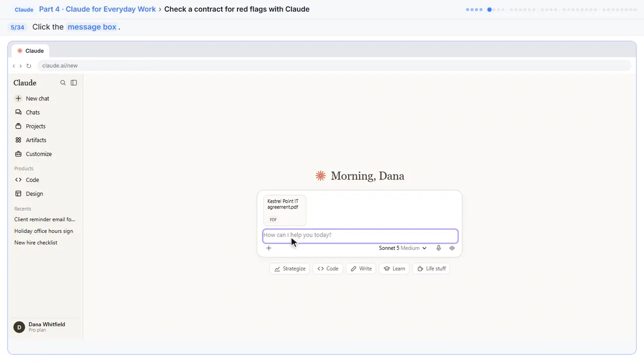Click the How can I help message box
This screenshot has height=362, width=644.
pyautogui.click(x=360, y=236)
